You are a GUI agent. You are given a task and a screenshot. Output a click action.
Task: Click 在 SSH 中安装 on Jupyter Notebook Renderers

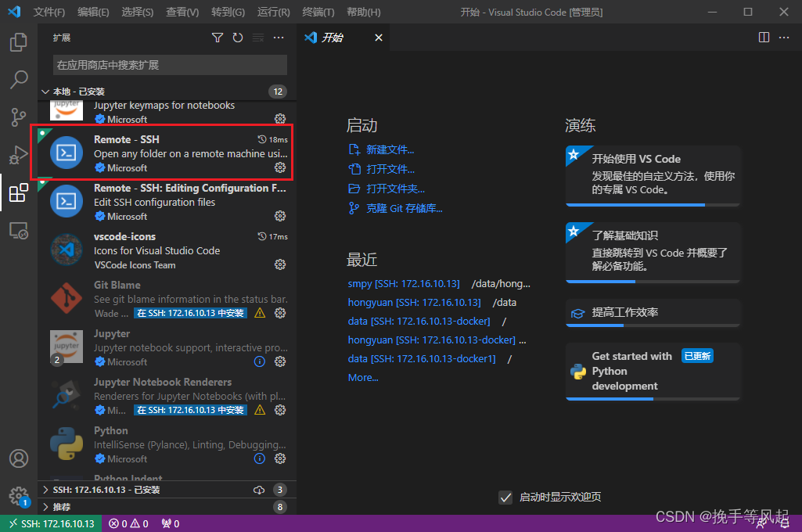pyautogui.click(x=190, y=410)
